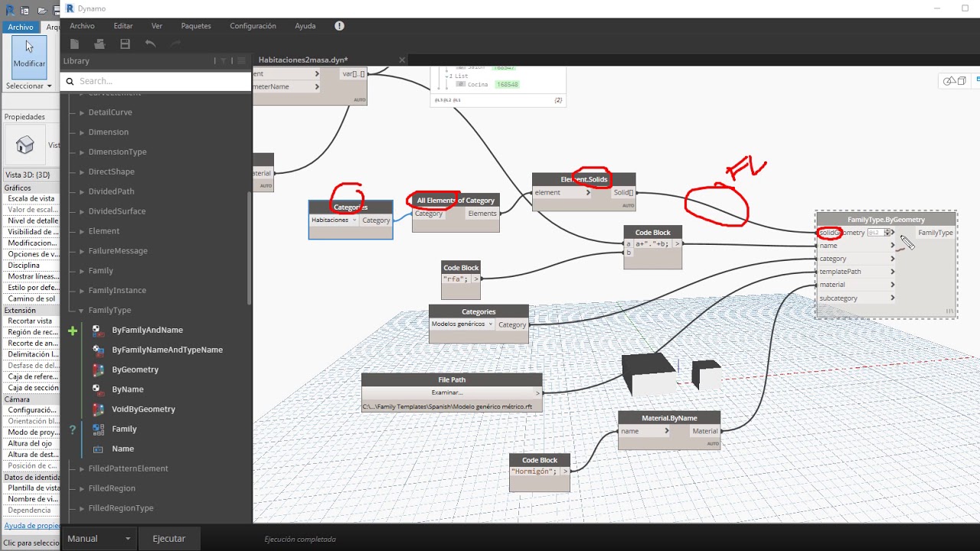Open the Configuración menu
This screenshot has width=980, height=551.
coord(253,26)
